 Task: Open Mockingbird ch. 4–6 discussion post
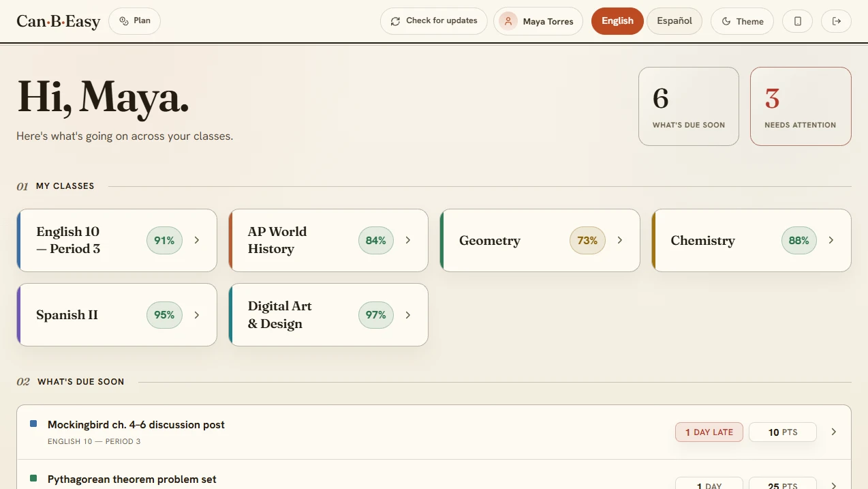[434, 432]
